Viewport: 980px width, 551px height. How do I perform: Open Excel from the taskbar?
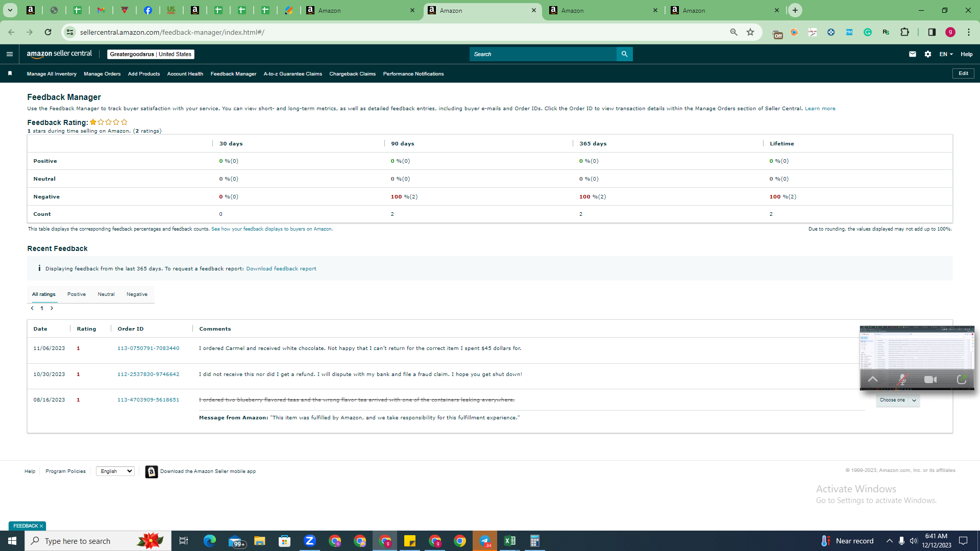point(510,541)
